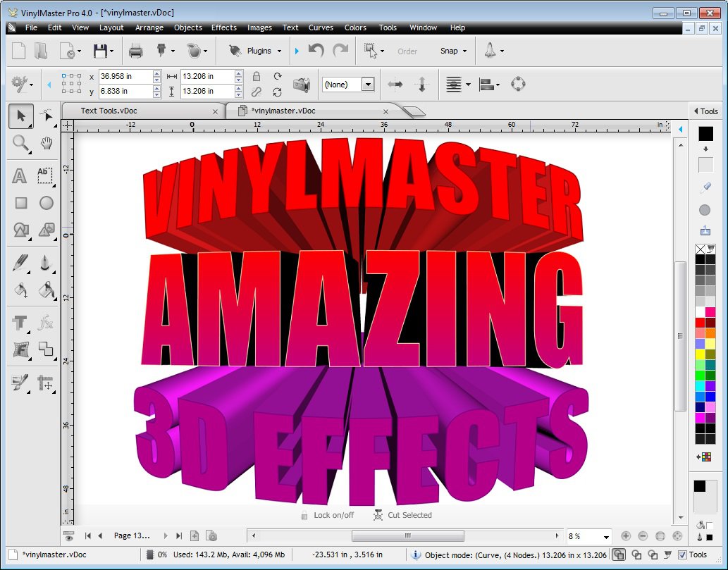The height and width of the screenshot is (570, 728).
Task: Pick the red swatch in palette
Action: [700, 323]
